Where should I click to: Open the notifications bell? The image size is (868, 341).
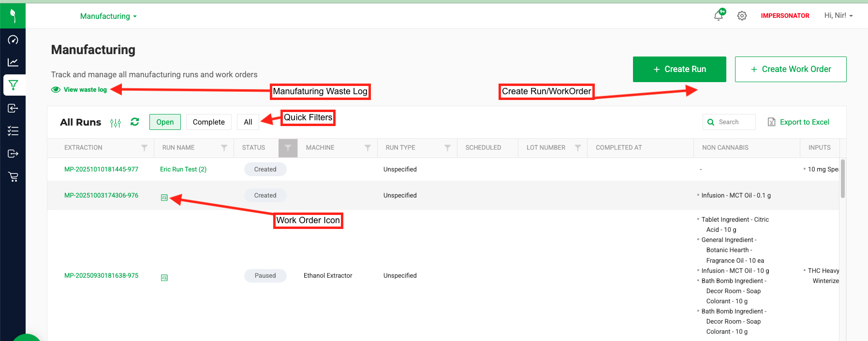click(719, 15)
